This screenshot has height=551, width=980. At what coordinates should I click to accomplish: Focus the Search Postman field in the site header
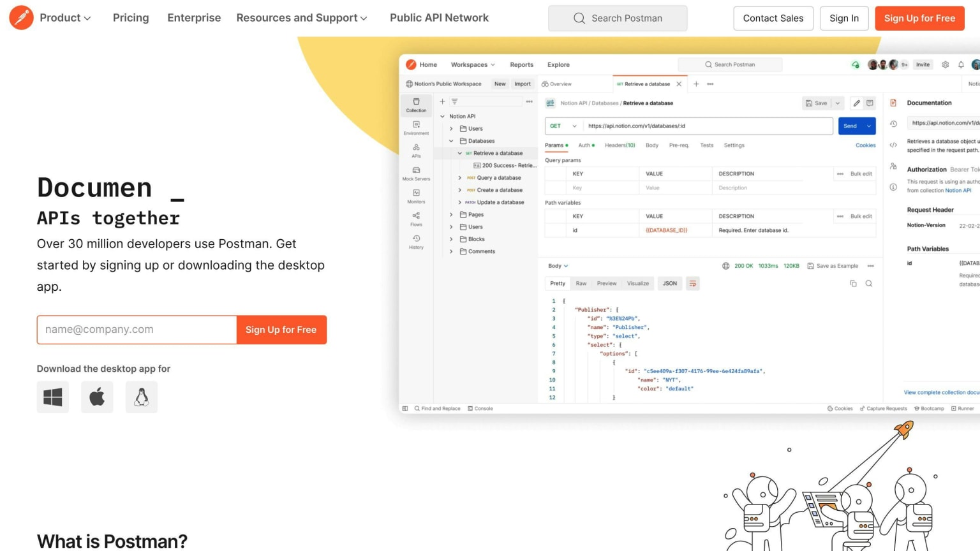[x=618, y=18]
